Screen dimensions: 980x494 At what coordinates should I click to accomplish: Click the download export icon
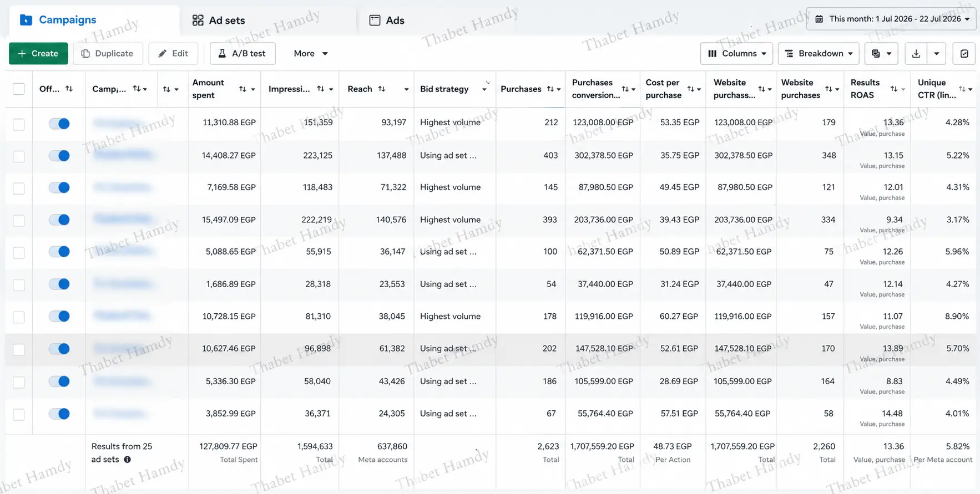916,54
